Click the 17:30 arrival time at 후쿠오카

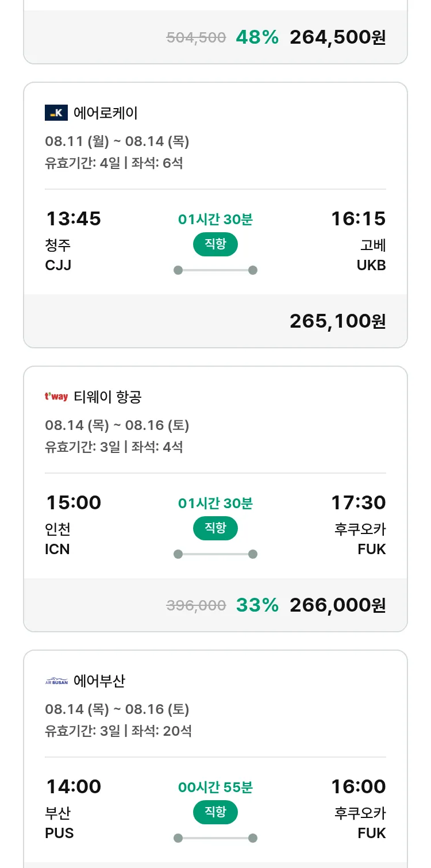(x=358, y=503)
